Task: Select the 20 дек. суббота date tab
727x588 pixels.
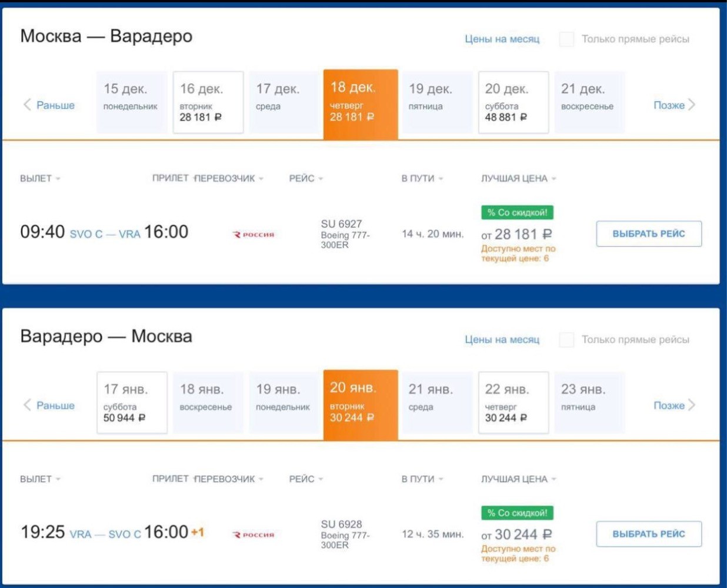Action: [x=513, y=102]
